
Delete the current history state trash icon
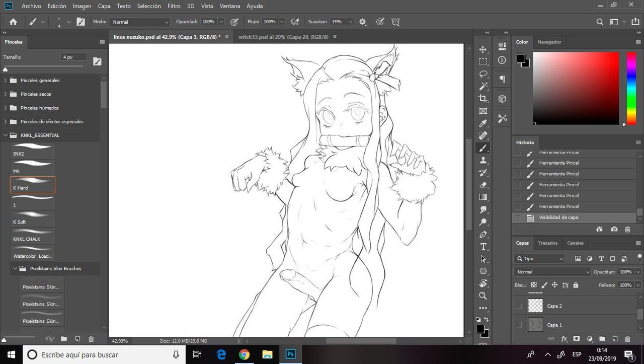point(627,229)
